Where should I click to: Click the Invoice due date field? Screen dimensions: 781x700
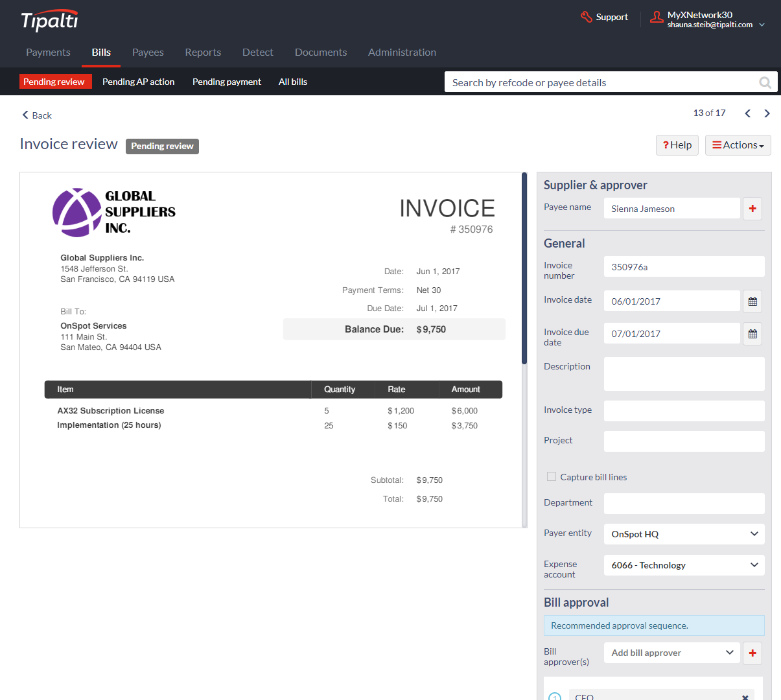[x=672, y=334]
